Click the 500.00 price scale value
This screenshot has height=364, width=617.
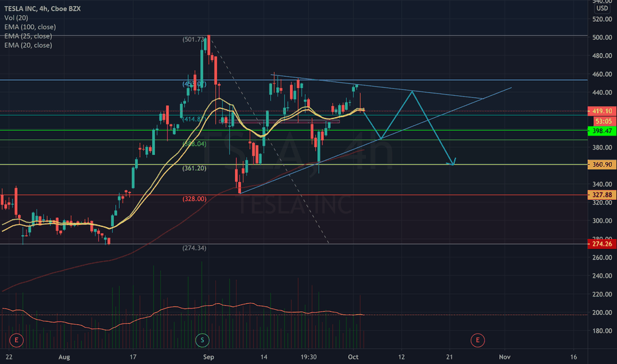pos(602,37)
